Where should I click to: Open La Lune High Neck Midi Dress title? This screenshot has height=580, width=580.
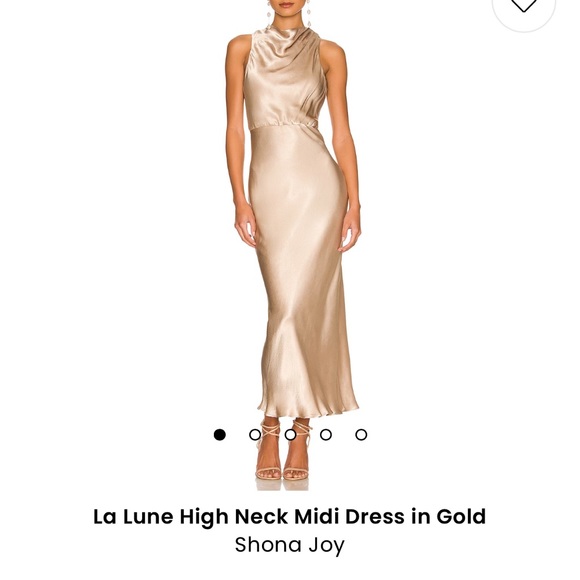[x=289, y=516]
